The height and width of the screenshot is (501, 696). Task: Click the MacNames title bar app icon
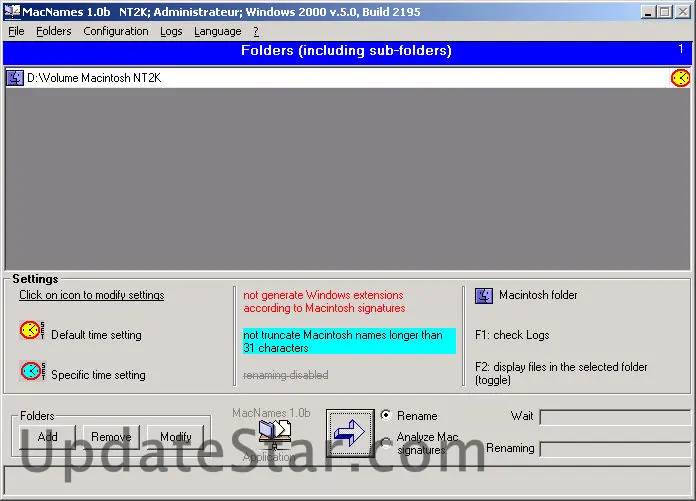12,12
